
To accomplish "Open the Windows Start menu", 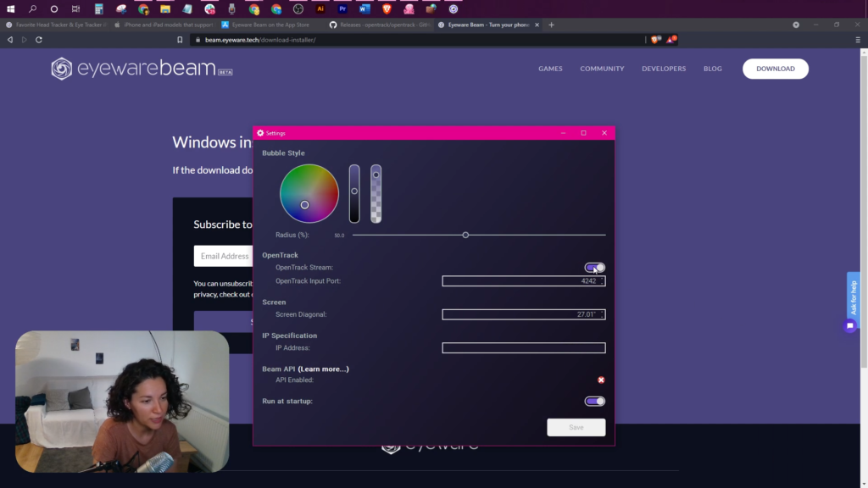I will pos(10,8).
